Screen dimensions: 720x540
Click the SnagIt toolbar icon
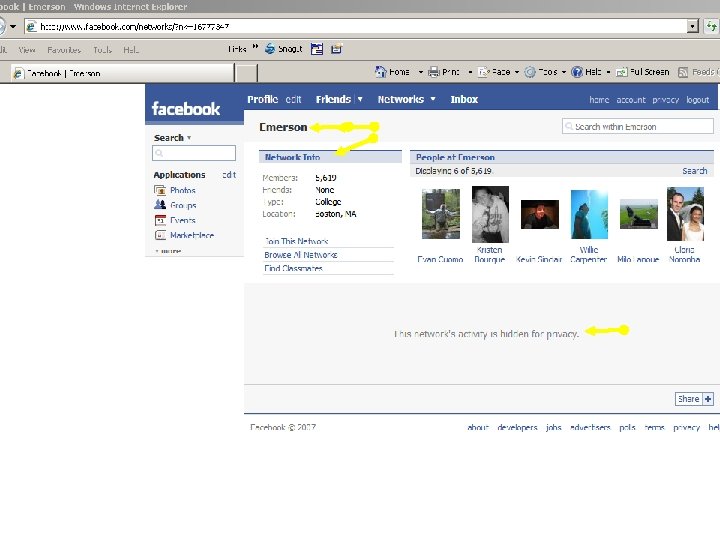[x=270, y=49]
